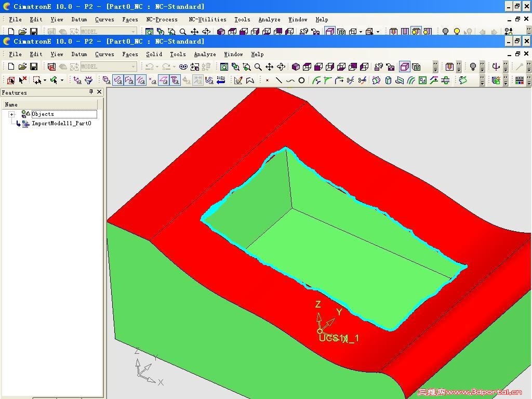The height and width of the screenshot is (399, 532).
Task: Pick the Point creation tool
Action: [268, 81]
